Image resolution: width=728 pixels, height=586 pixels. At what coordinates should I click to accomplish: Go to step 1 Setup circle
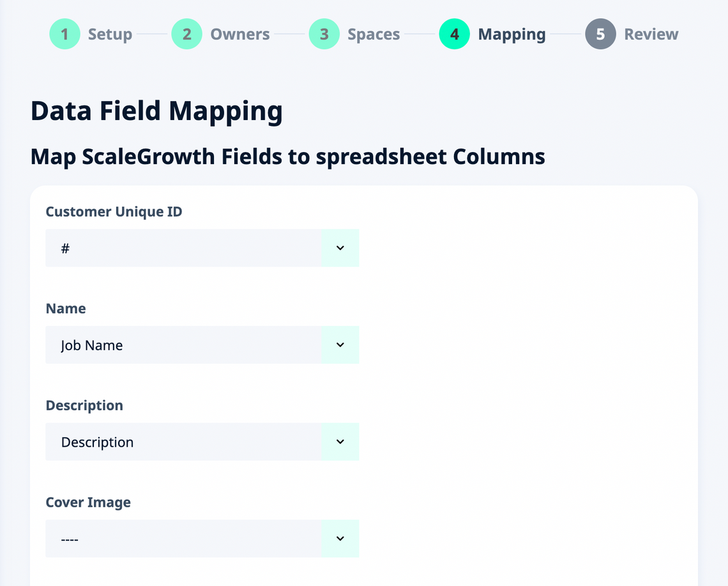[x=64, y=34]
